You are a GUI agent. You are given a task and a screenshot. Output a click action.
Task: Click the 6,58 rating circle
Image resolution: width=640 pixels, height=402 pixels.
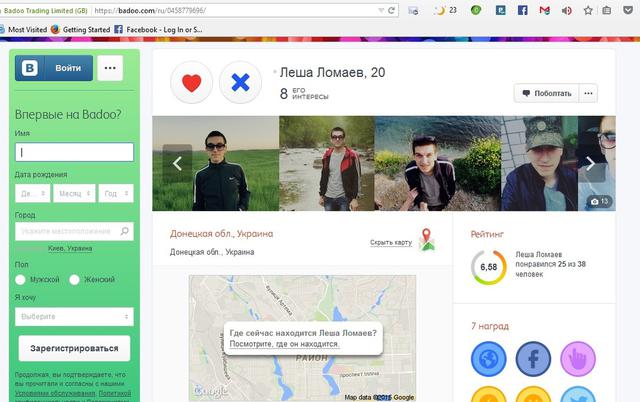point(489,267)
